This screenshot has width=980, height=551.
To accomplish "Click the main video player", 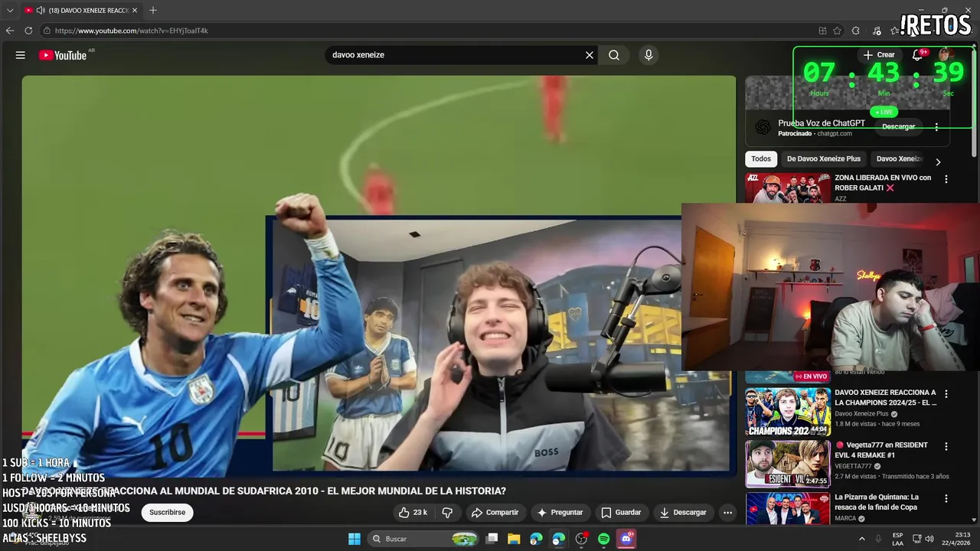I will (378, 275).
